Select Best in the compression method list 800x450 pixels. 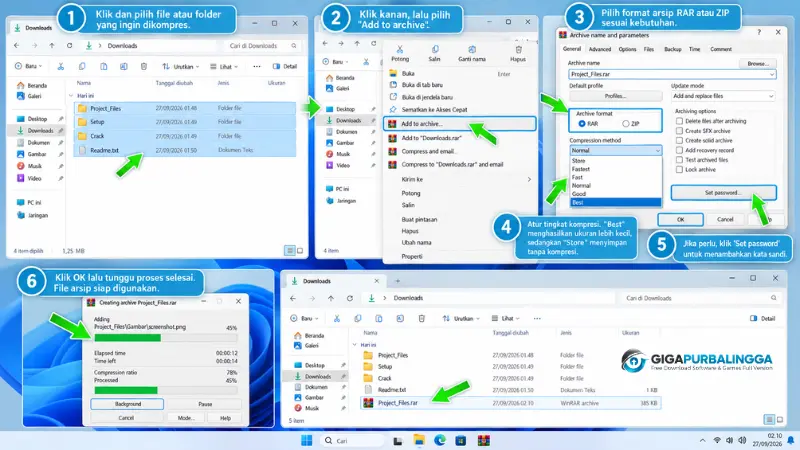click(x=616, y=203)
